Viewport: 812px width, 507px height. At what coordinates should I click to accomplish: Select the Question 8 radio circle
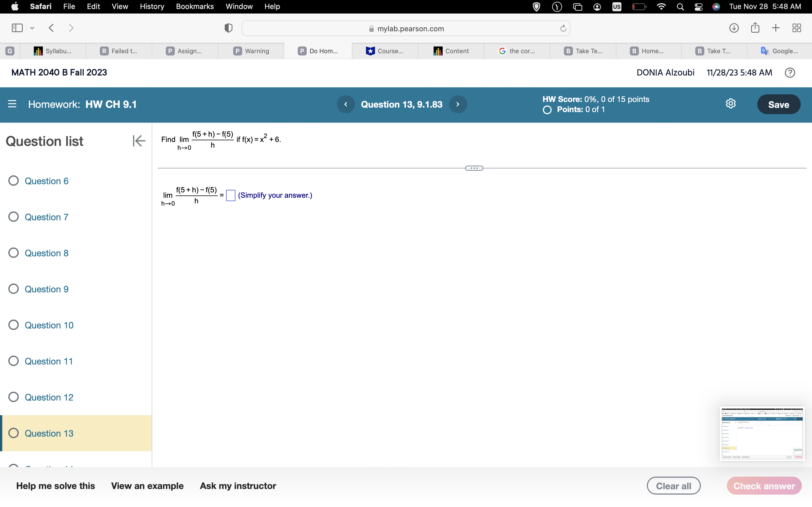coord(14,253)
